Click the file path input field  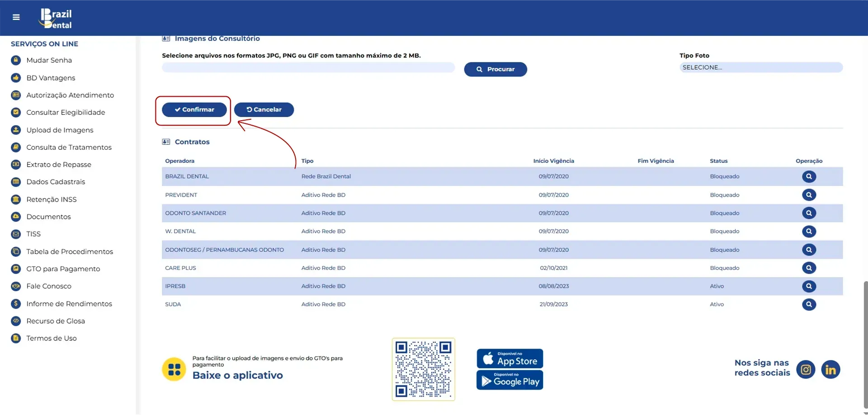[308, 67]
